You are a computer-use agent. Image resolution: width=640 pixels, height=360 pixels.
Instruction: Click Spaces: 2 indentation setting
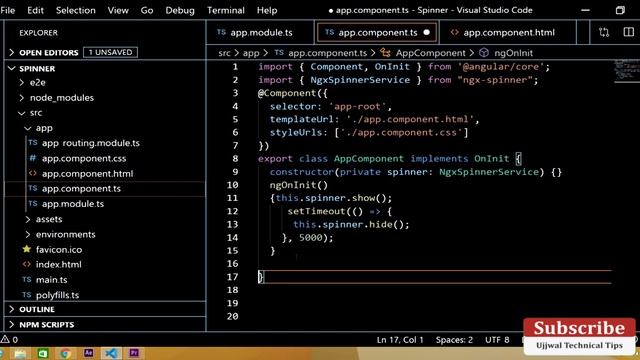pyautogui.click(x=454, y=340)
